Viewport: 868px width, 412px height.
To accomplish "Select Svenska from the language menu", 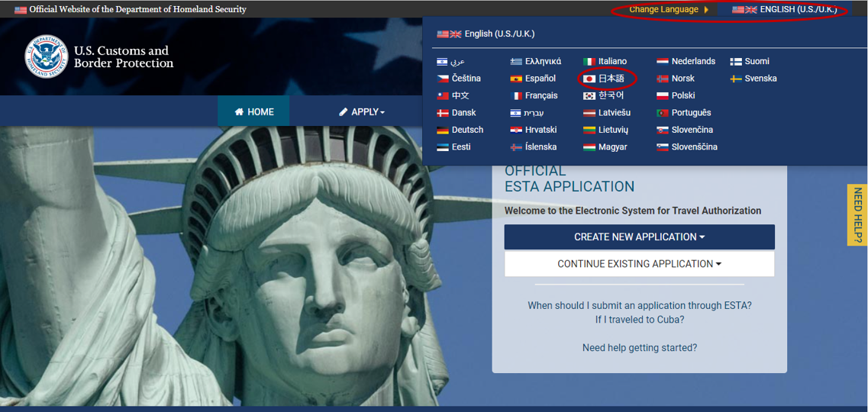I will click(760, 79).
